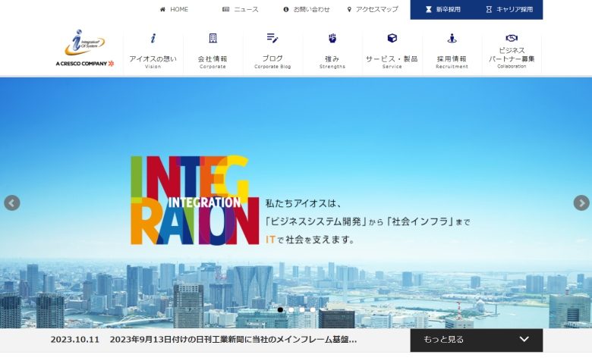
Task: Open the ニュース link
Action: pos(246,9)
